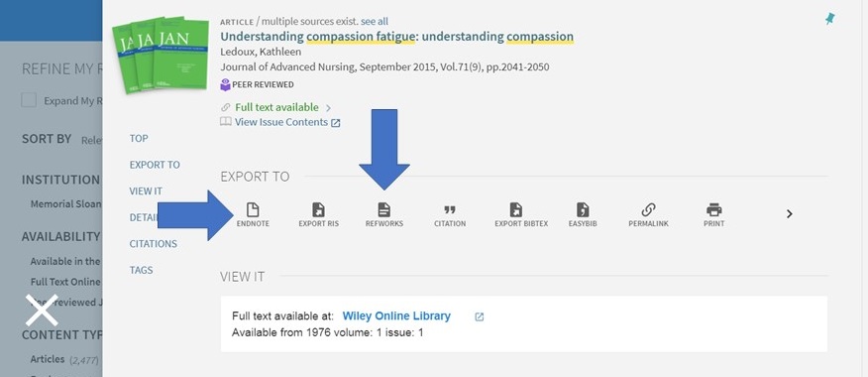868x377 pixels.
Task: Print this record
Action: (x=714, y=214)
